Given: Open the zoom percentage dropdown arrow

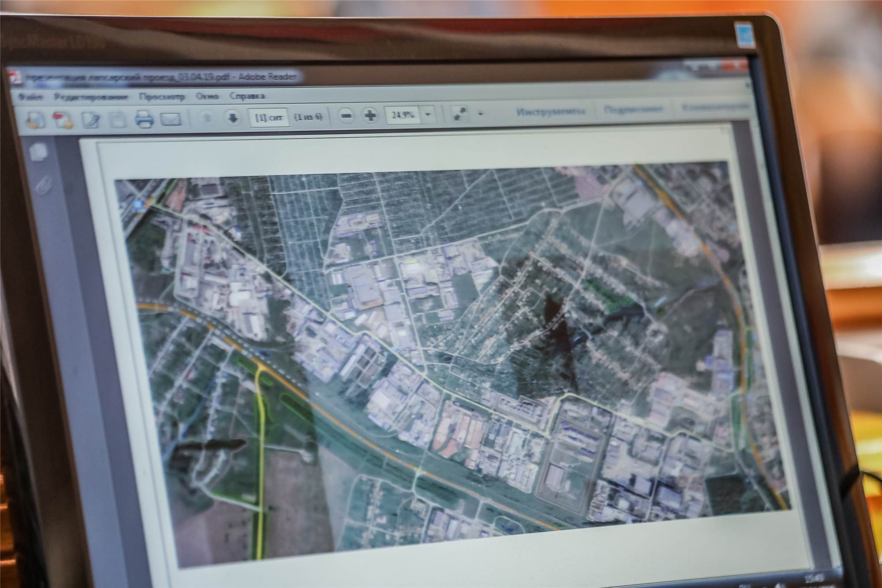Looking at the screenshot, I should pyautogui.click(x=427, y=115).
